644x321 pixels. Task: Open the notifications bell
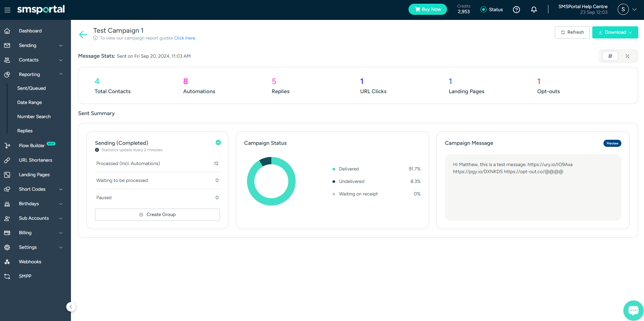pyautogui.click(x=534, y=9)
